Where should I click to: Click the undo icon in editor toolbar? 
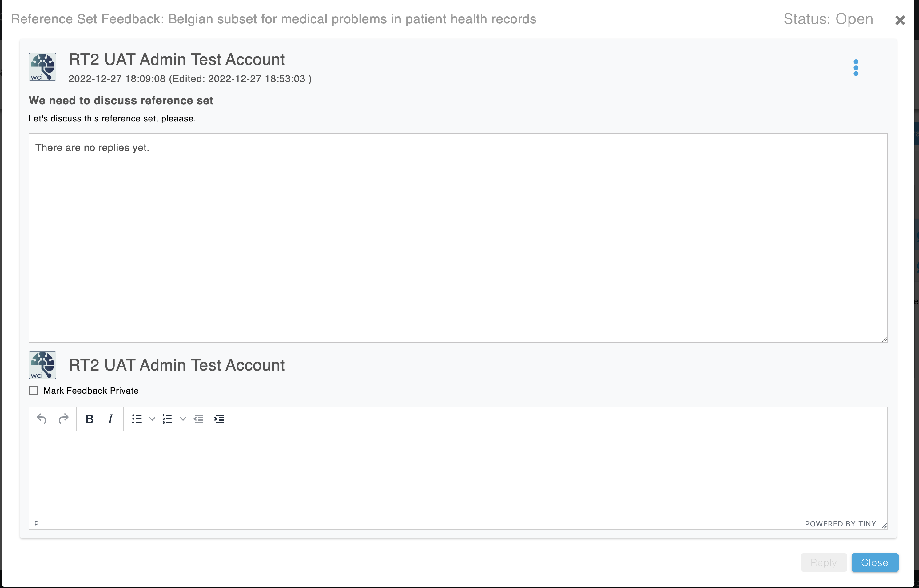tap(42, 419)
